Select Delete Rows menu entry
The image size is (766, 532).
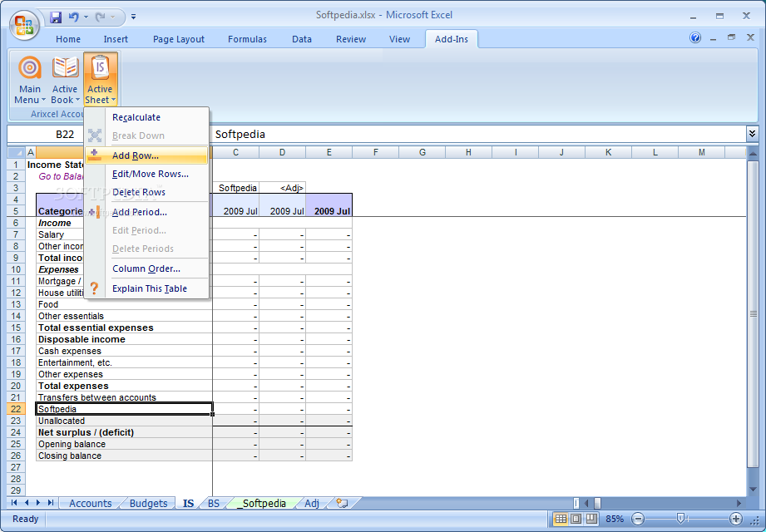click(146, 192)
